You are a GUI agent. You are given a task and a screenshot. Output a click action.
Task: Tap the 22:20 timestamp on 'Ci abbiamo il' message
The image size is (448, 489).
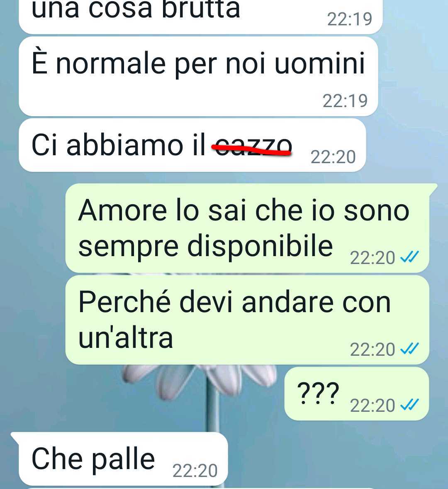pyautogui.click(x=333, y=156)
